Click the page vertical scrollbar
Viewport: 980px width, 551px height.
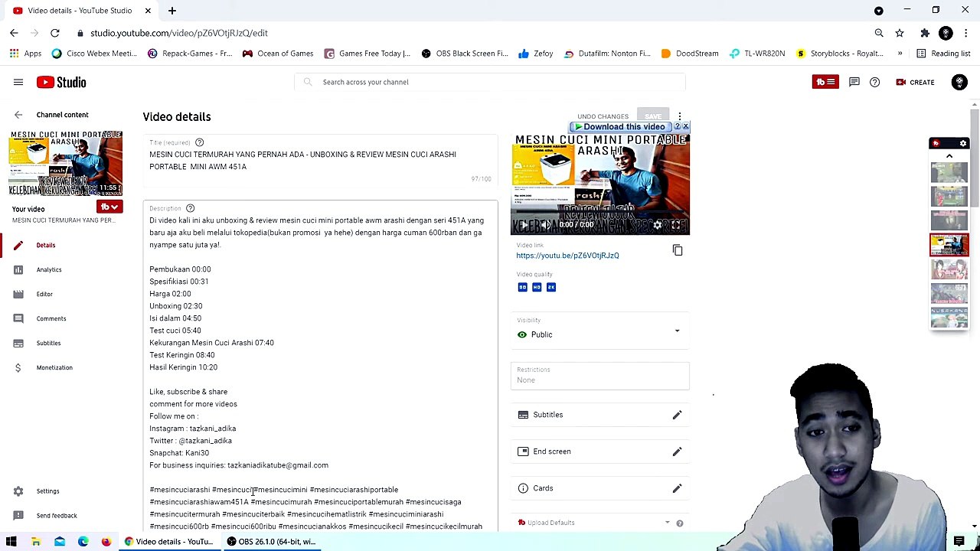click(x=975, y=158)
